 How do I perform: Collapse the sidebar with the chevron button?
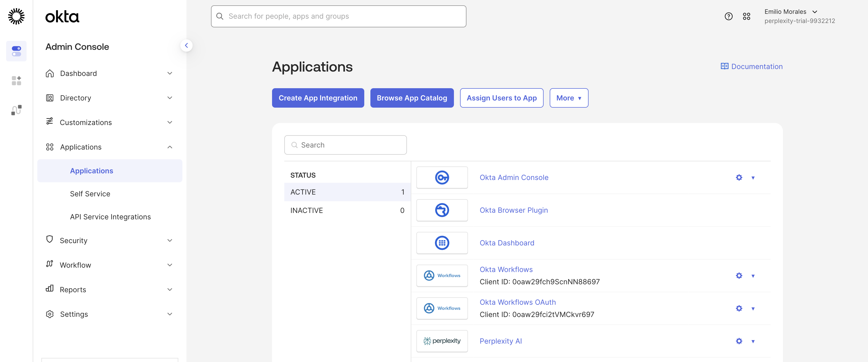[x=186, y=46]
